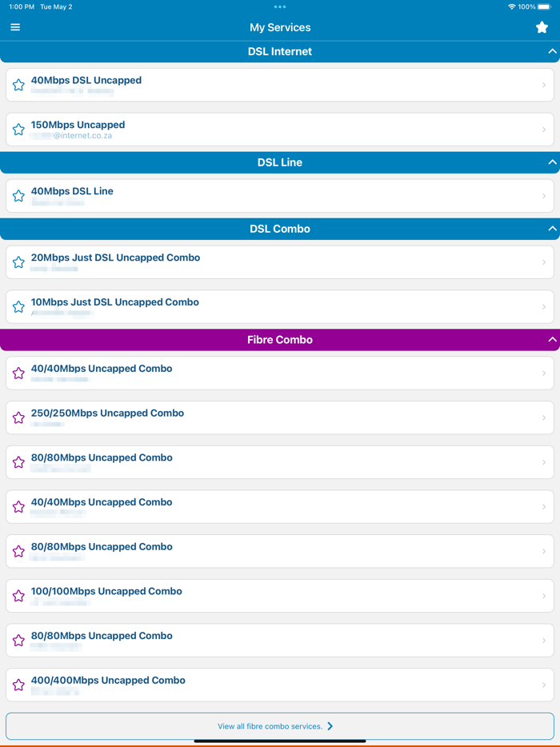Favourite the 40Mbps DSL Uncapped service
Viewport: 560px width, 747px height.
pyautogui.click(x=18, y=85)
